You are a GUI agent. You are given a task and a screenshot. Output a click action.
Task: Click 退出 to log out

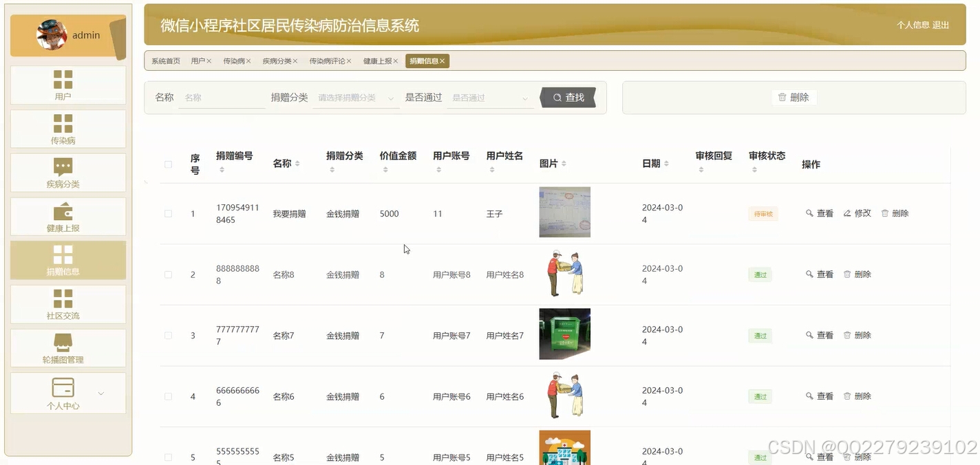(x=941, y=25)
